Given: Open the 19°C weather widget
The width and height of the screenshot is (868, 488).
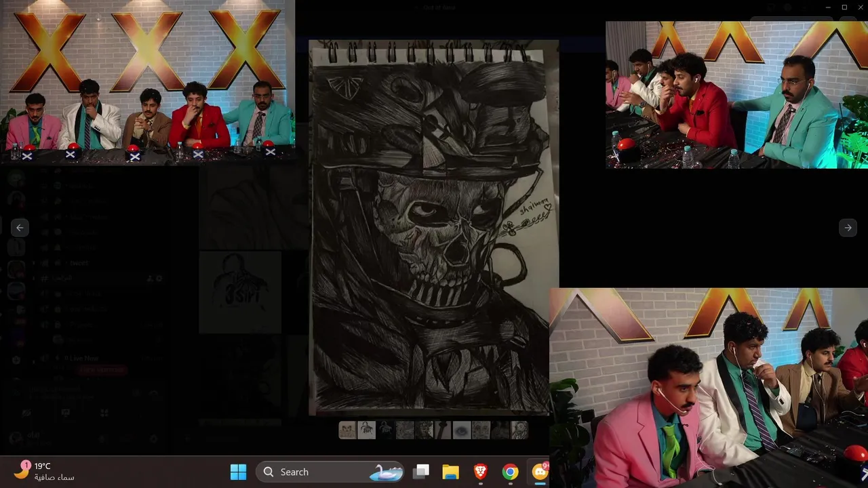Looking at the screenshot, I should pyautogui.click(x=45, y=471).
